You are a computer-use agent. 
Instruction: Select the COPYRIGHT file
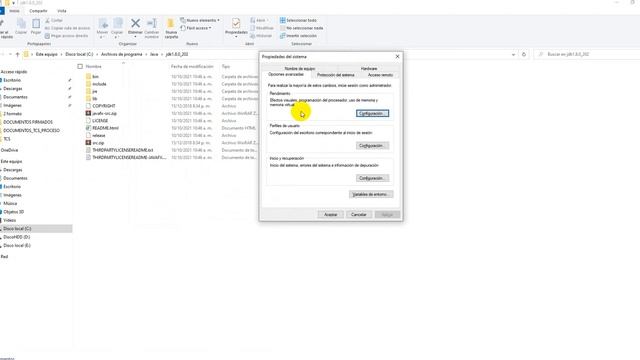pyautogui.click(x=104, y=106)
